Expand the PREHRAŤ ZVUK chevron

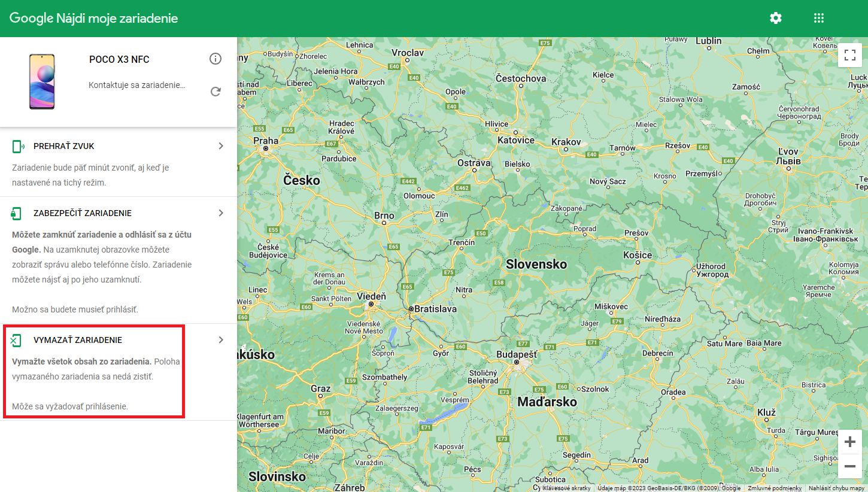coord(221,146)
